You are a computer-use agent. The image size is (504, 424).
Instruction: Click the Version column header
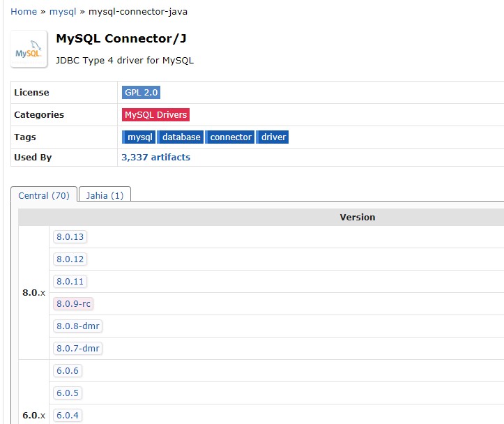(x=358, y=218)
